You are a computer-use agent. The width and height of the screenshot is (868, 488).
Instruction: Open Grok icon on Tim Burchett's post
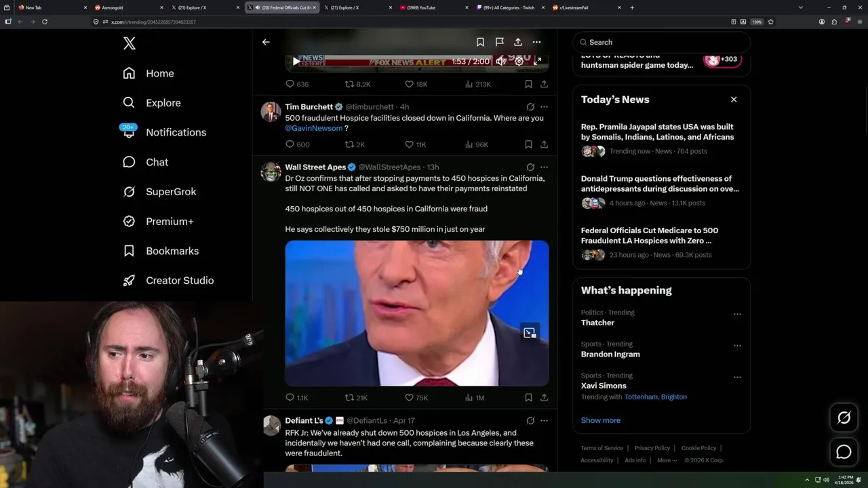tap(530, 107)
